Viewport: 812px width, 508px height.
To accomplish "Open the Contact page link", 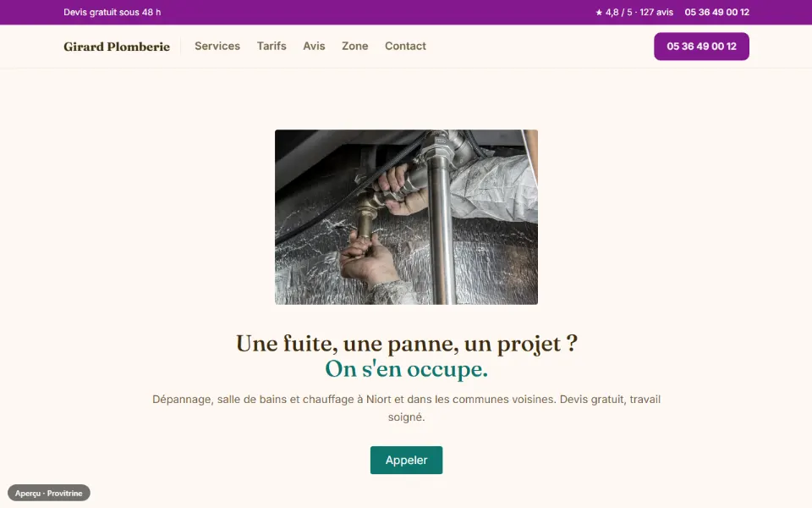I will tap(405, 46).
